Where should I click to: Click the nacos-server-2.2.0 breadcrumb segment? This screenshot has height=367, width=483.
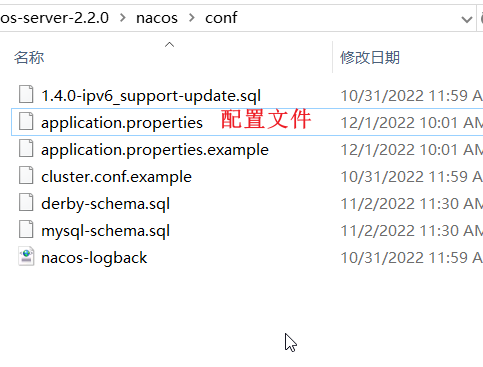[54, 18]
